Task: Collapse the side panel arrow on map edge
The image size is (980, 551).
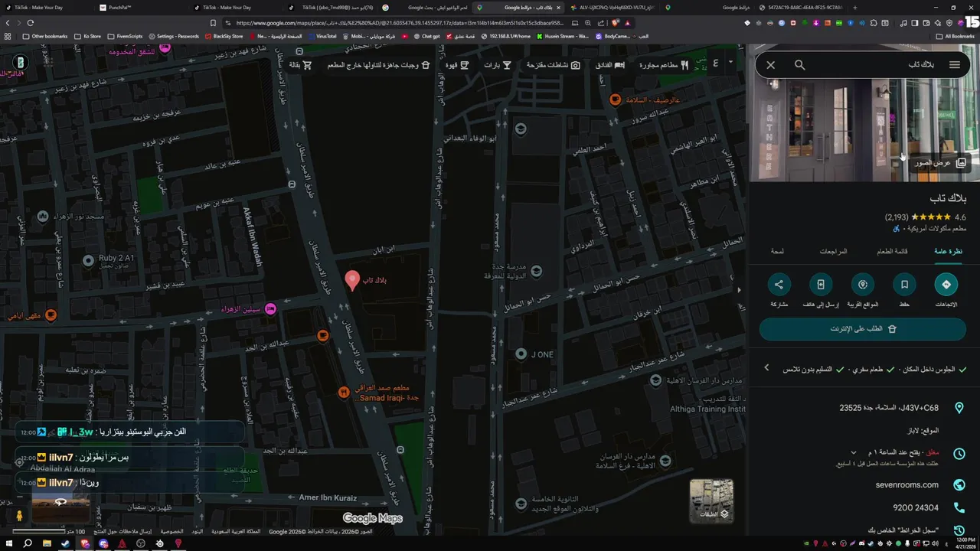Action: coord(739,290)
